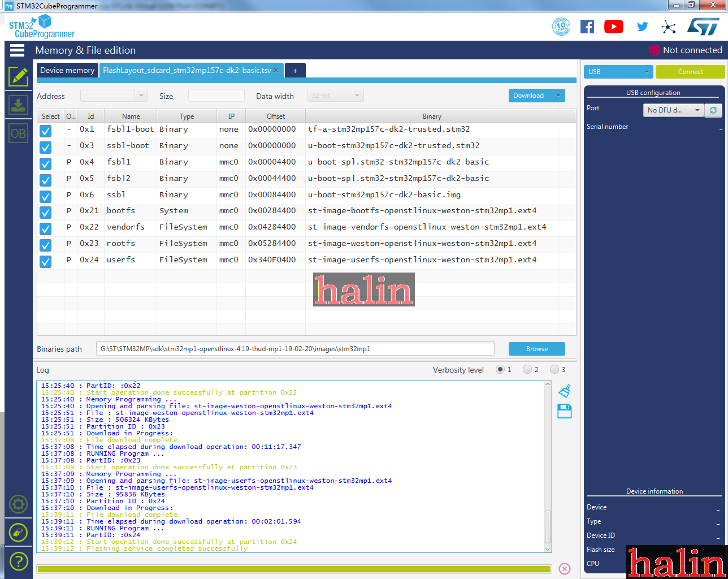Switch to the Device memory tab
This screenshot has height=579, width=728.
pyautogui.click(x=67, y=71)
